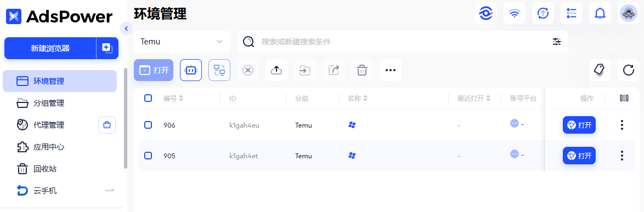This screenshot has height=212, width=644.
Task: Click the Wi-Fi network icon in header
Action: pyautogui.click(x=514, y=13)
